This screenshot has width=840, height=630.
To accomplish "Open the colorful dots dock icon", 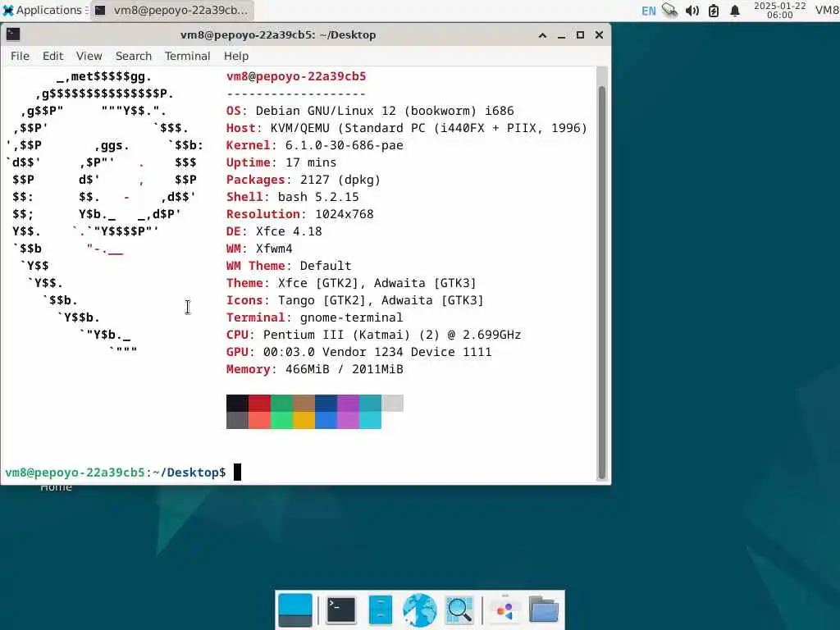I will click(504, 609).
